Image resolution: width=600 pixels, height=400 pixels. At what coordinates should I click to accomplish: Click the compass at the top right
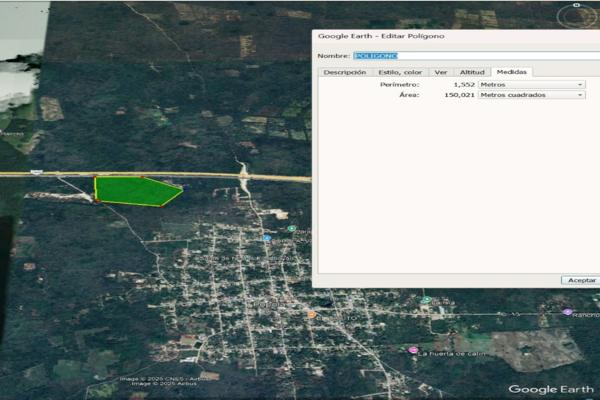(x=574, y=14)
